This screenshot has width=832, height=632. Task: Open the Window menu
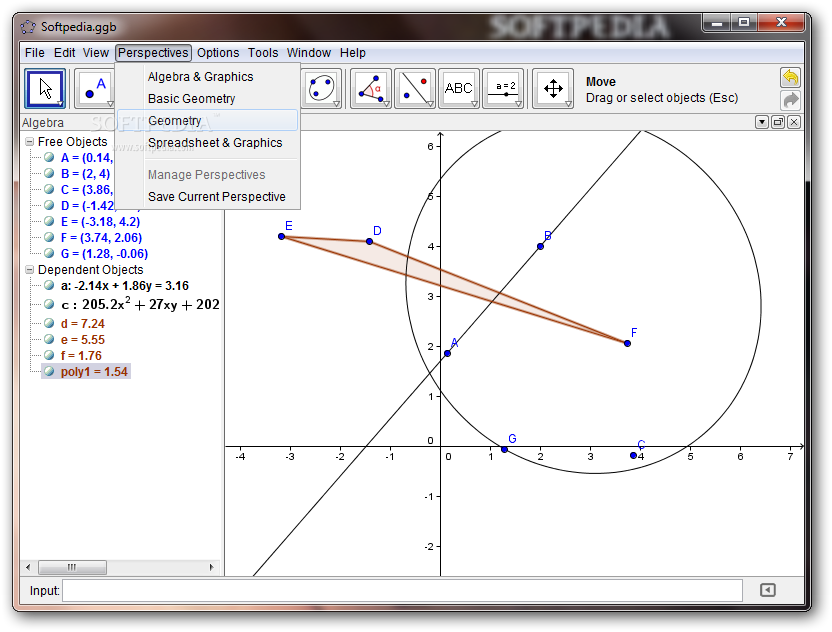[309, 53]
